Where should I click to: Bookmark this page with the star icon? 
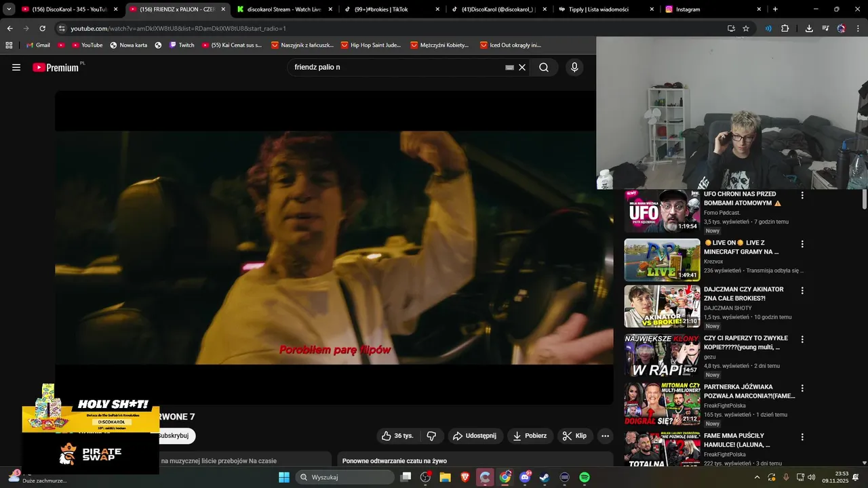pyautogui.click(x=746, y=28)
